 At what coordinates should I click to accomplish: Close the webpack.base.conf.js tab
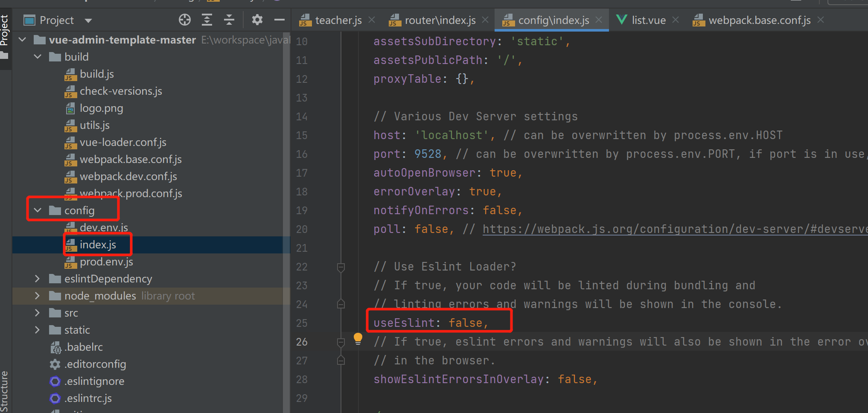821,20
